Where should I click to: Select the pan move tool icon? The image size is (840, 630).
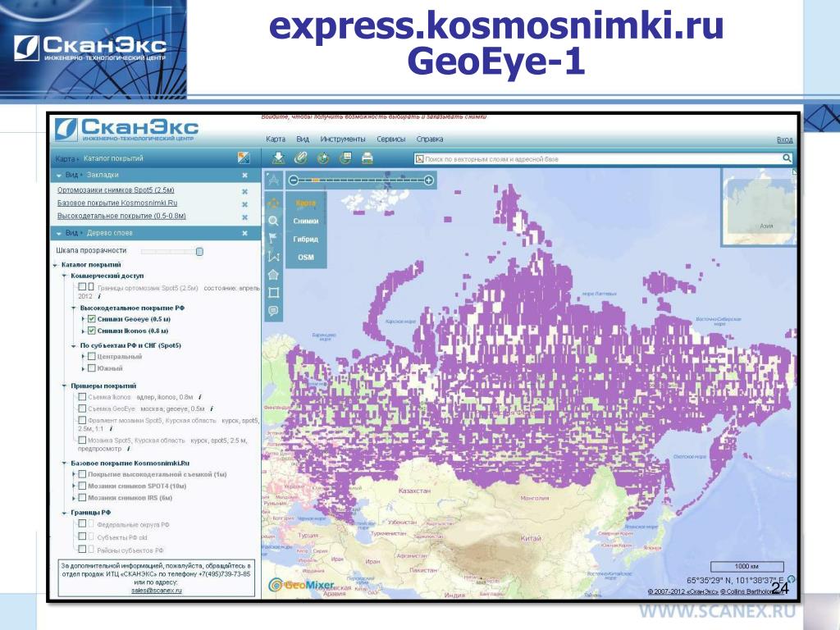coord(273,203)
